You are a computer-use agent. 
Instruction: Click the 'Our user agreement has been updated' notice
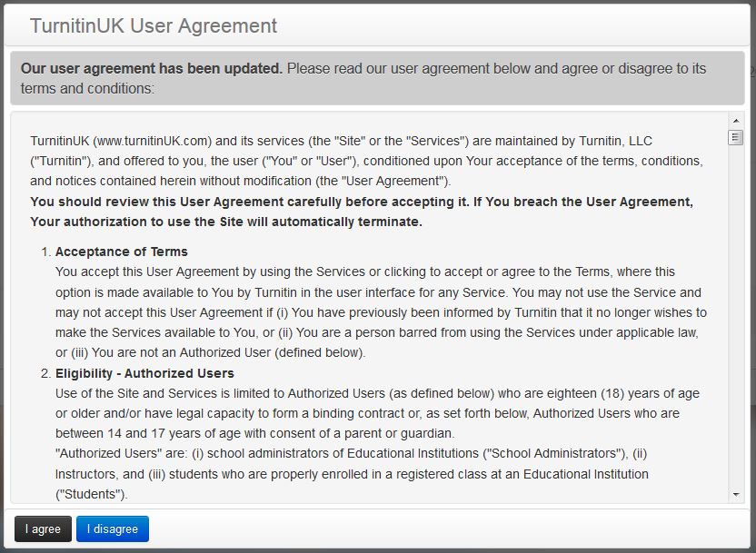pyautogui.click(x=152, y=69)
